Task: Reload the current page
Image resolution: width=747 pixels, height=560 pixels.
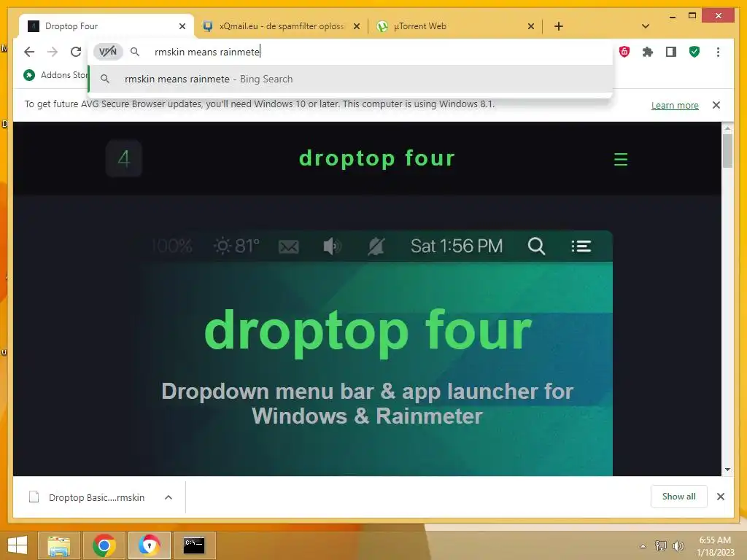Action: click(x=76, y=52)
